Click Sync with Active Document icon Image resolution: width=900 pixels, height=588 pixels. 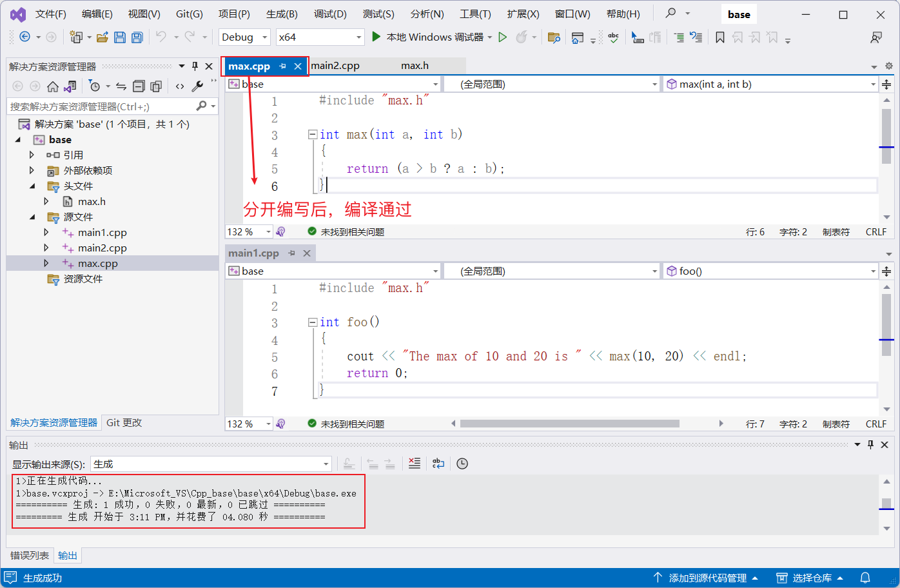click(121, 86)
